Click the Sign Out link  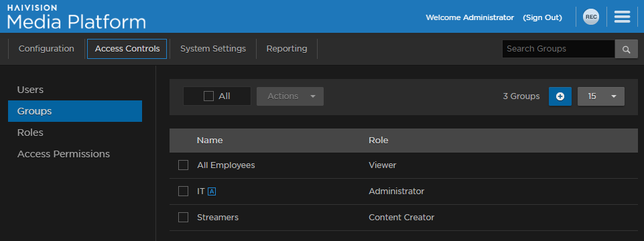click(x=542, y=17)
